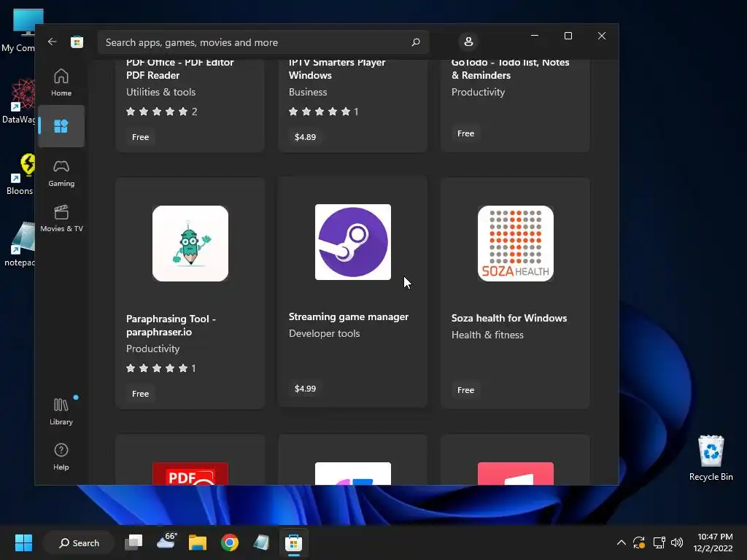Open Paraphrasing Tool - paraphraser.io title
Image resolution: width=747 pixels, height=560 pixels.
pos(171,325)
